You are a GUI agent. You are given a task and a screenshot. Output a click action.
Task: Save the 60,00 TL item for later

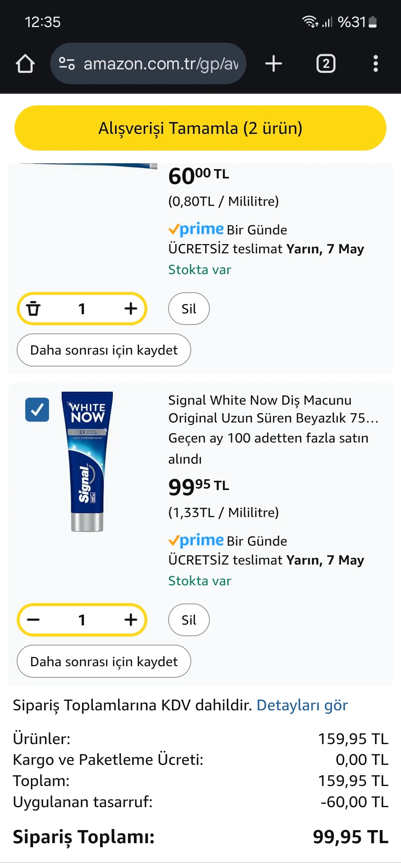coord(104,350)
